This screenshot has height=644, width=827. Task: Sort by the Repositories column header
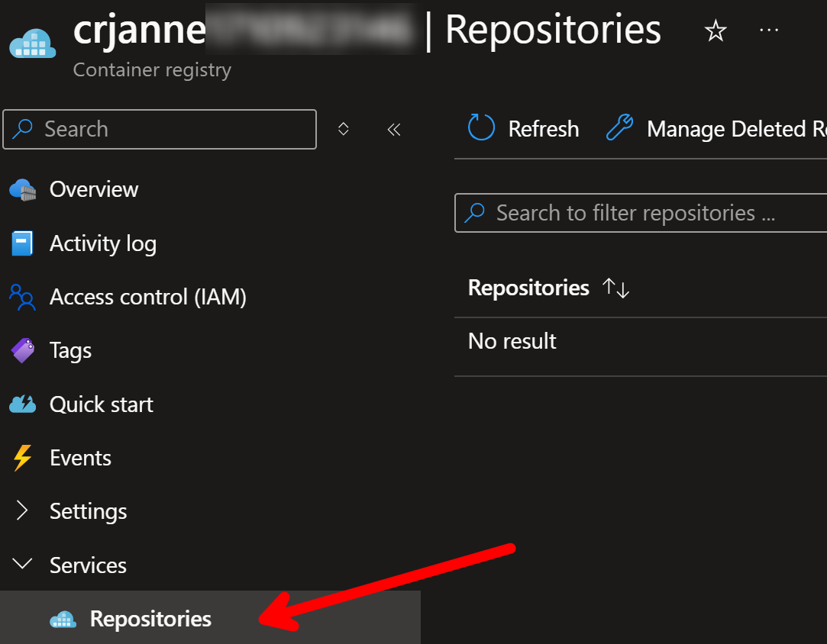(528, 288)
